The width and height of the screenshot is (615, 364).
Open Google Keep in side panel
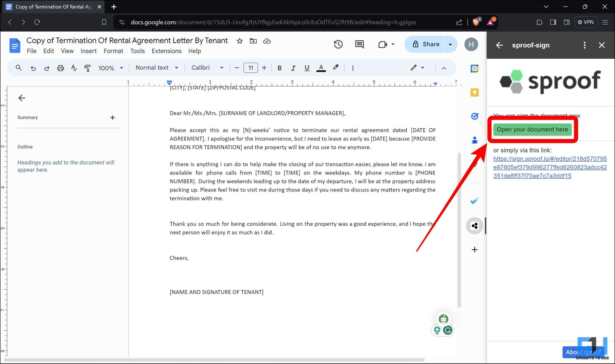[474, 92]
